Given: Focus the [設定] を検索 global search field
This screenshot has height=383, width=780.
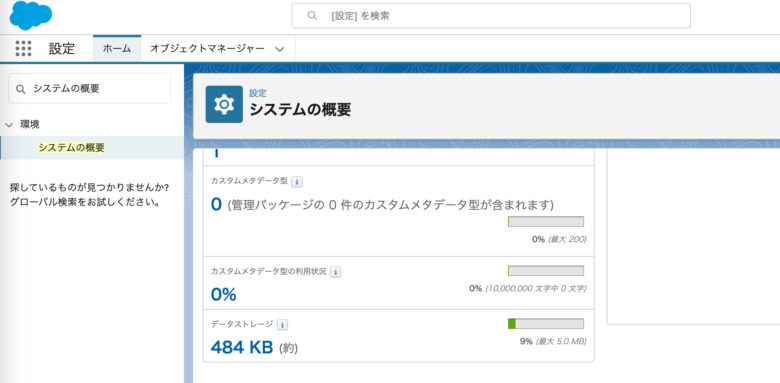Looking at the screenshot, I should pos(491,16).
